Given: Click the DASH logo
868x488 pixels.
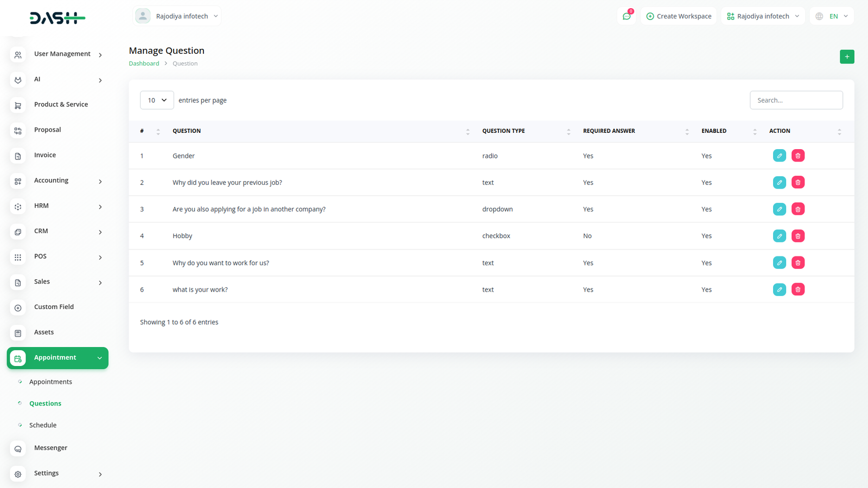Looking at the screenshot, I should click(57, 18).
